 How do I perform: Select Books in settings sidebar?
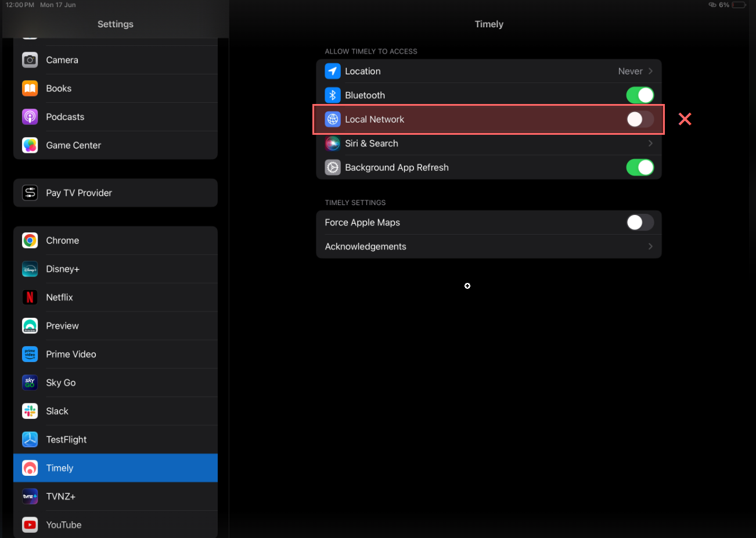coord(116,88)
